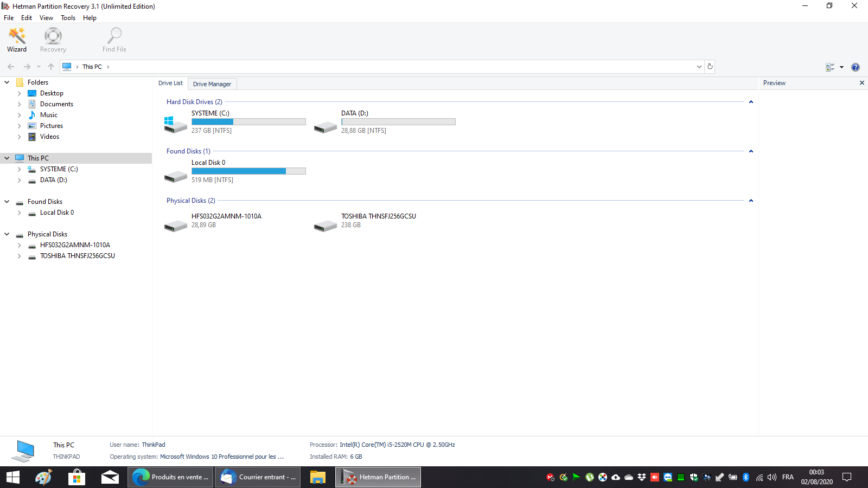Launch the Wizard tool in toolbar
The image size is (868, 488).
click(17, 40)
